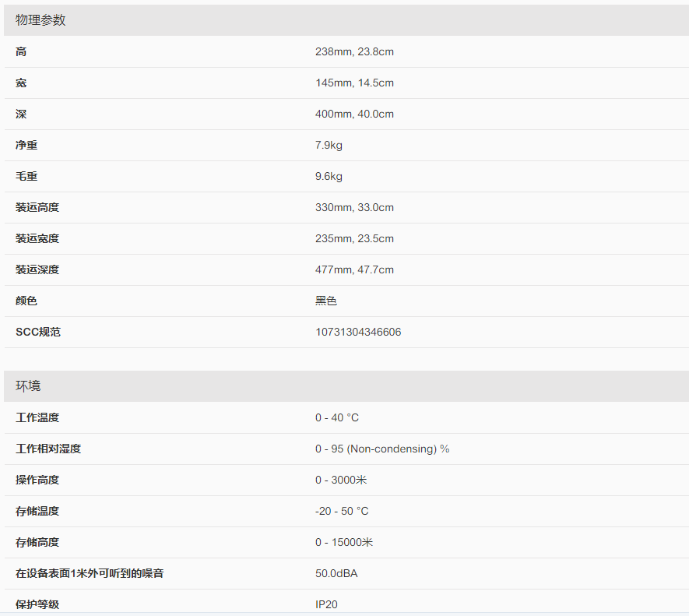Select the 净重 row label
The height and width of the screenshot is (616, 689).
[x=26, y=145]
